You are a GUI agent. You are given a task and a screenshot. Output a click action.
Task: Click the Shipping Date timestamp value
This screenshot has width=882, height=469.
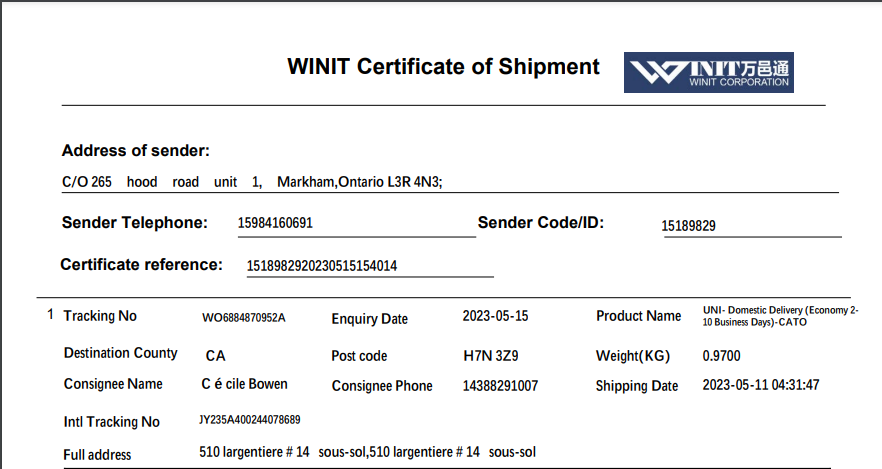pos(761,385)
